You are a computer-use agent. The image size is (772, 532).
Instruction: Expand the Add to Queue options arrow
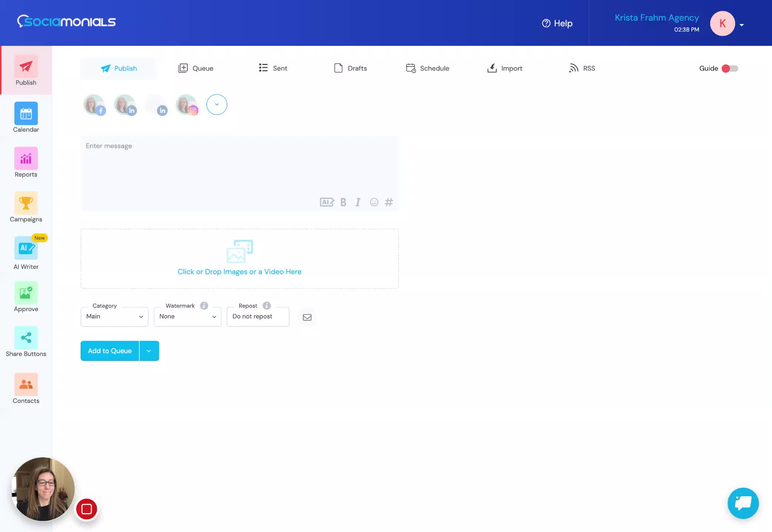point(149,351)
